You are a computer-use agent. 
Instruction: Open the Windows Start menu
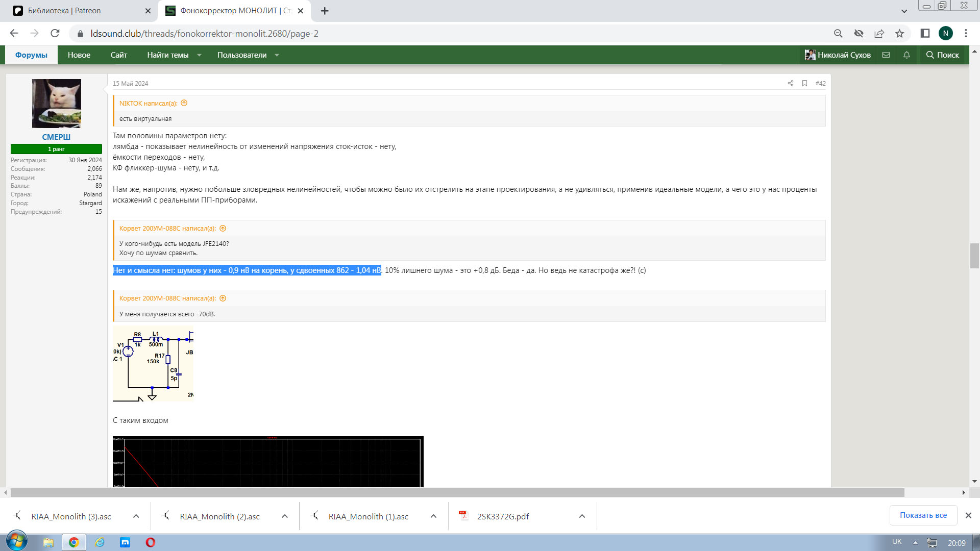tap(17, 541)
